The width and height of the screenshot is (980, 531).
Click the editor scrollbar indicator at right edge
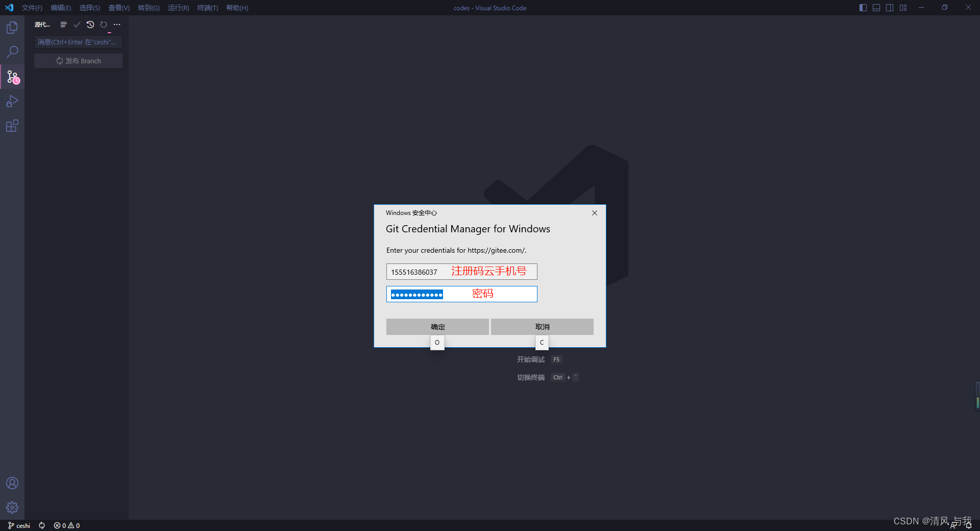977,396
